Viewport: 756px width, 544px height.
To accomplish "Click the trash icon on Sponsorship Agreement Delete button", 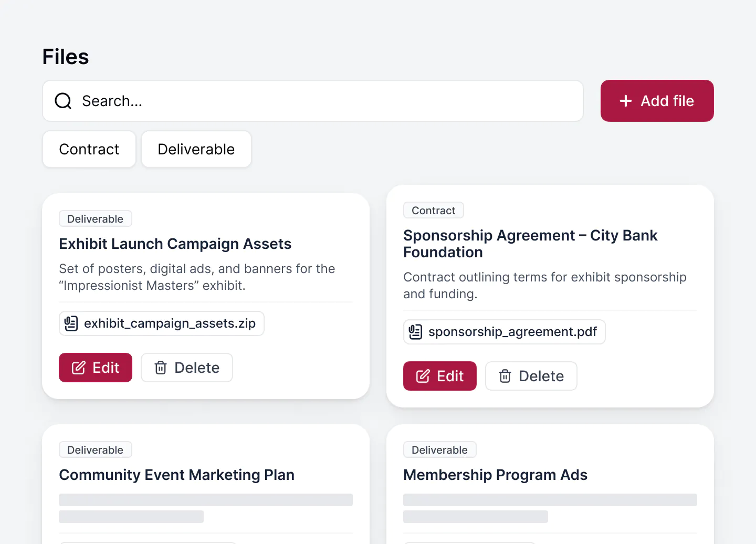I will tap(505, 376).
